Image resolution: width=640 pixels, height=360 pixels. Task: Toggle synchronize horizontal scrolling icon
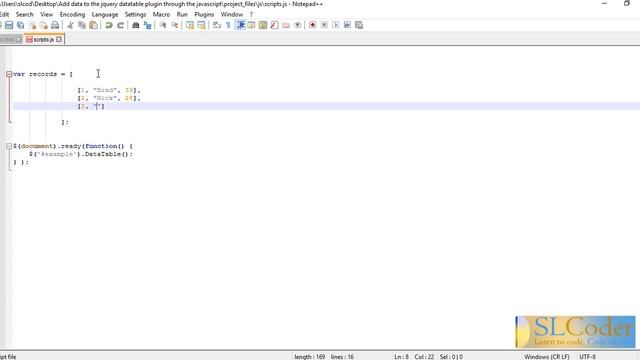(201, 25)
